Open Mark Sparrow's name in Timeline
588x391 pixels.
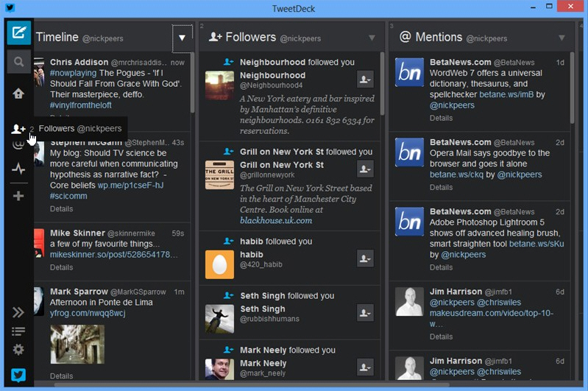[79, 292]
